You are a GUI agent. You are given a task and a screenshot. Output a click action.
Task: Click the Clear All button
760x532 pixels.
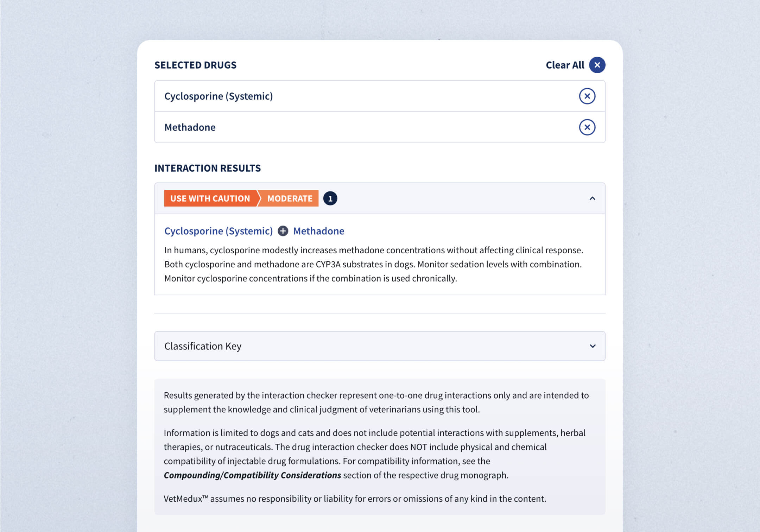click(x=564, y=65)
